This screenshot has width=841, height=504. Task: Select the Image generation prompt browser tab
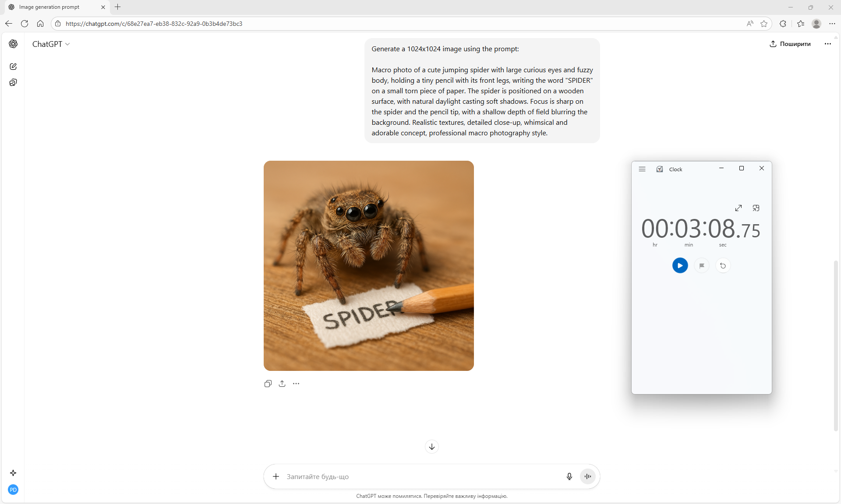49,7
